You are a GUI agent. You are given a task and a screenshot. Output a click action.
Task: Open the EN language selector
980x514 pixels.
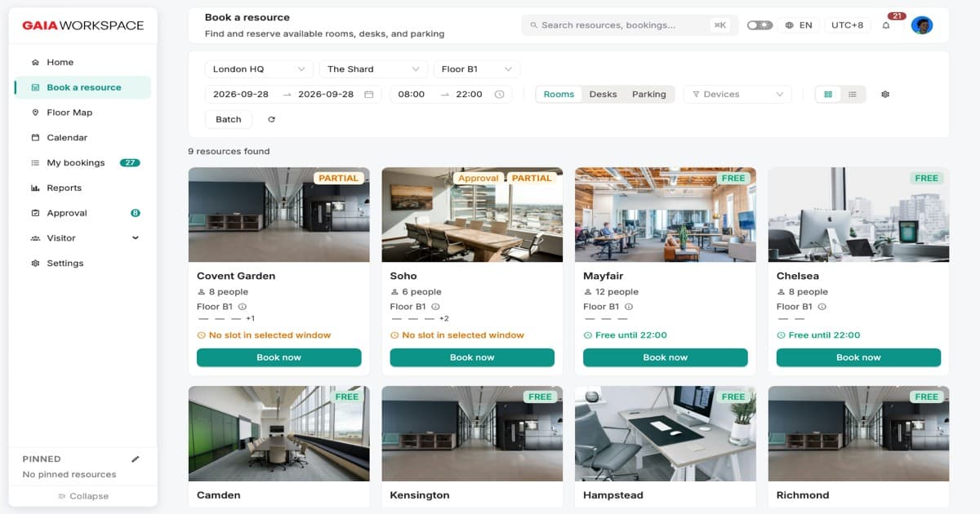point(799,25)
